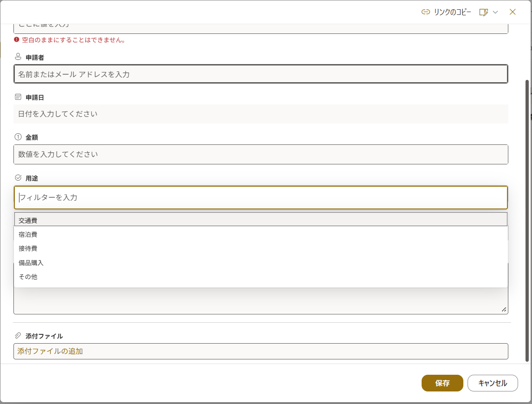This screenshot has height=404, width=532.
Task: Select 宿泊費 option
Action: click(261, 235)
